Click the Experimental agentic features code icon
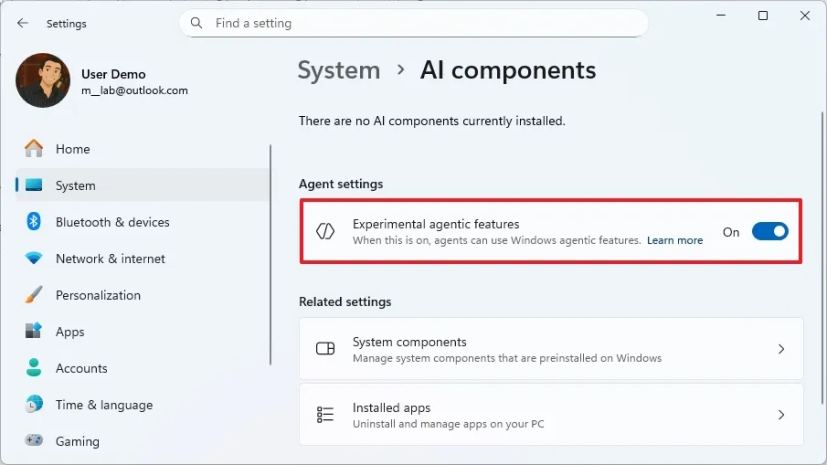The height and width of the screenshot is (465, 827). click(325, 231)
